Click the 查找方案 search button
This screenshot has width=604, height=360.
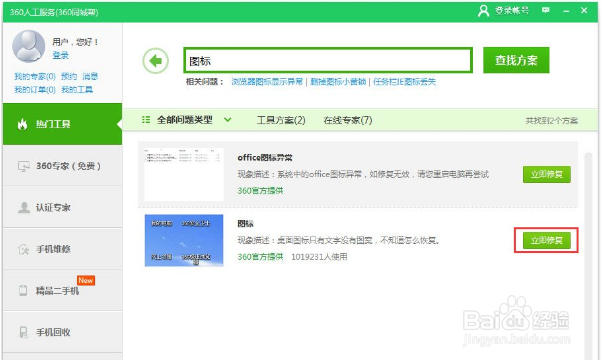(516, 60)
